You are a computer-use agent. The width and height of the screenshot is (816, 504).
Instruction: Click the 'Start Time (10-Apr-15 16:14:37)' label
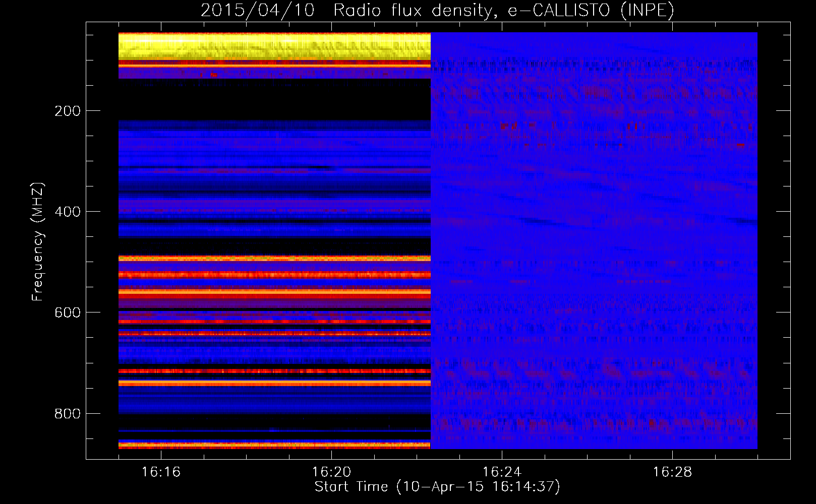click(437, 487)
